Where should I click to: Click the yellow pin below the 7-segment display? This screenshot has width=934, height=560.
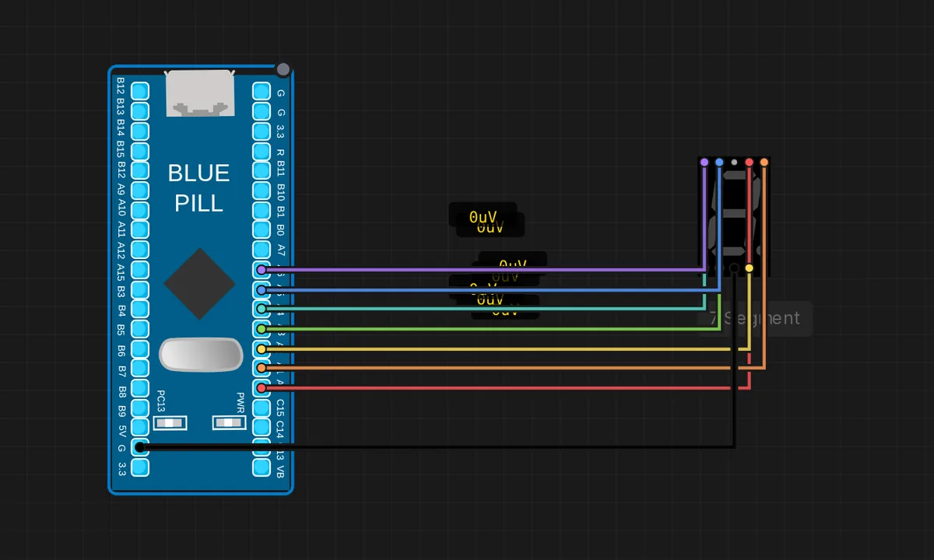749,268
